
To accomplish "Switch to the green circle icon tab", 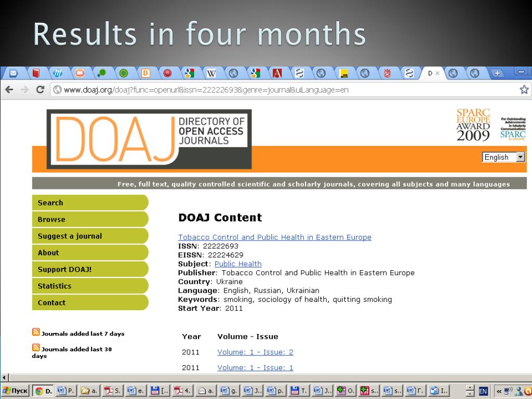I will click(x=124, y=73).
